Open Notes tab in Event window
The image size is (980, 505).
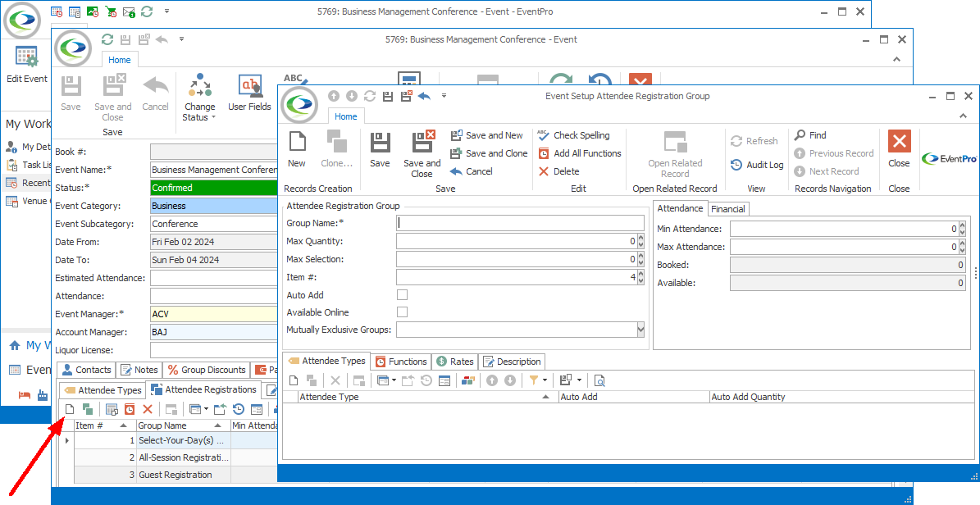(139, 370)
